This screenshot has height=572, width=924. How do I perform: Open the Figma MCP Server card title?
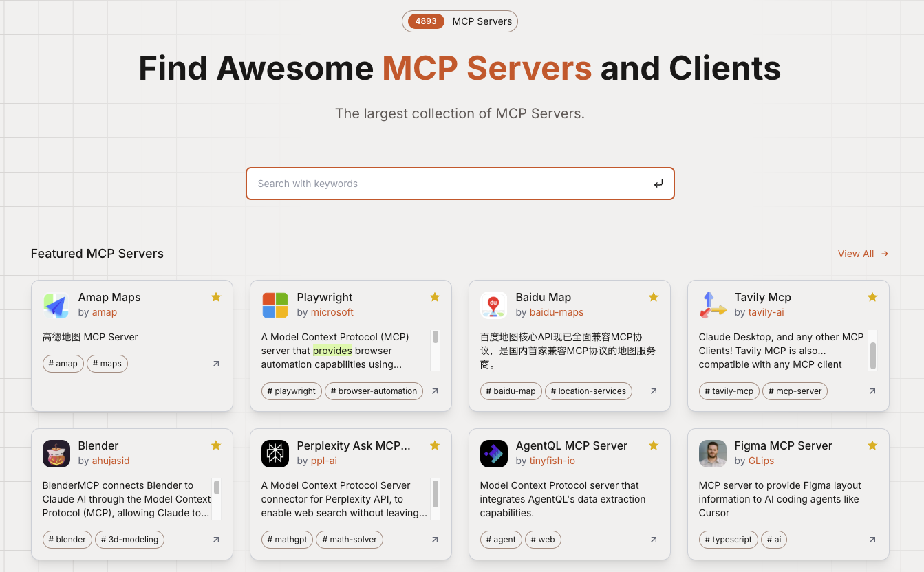[784, 445]
